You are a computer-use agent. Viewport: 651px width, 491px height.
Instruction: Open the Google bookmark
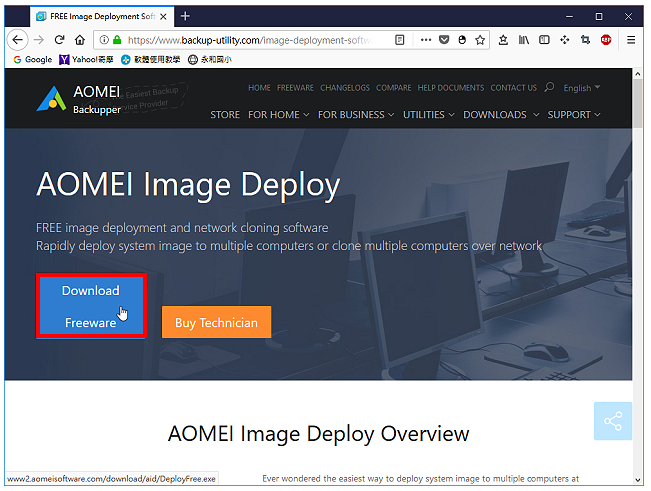[x=32, y=59]
